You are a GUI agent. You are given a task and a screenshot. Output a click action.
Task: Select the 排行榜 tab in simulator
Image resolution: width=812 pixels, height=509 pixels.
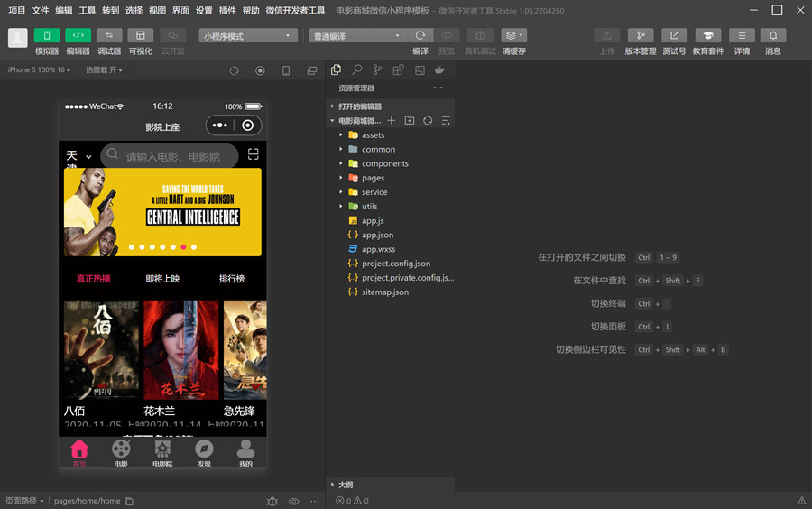tap(232, 279)
